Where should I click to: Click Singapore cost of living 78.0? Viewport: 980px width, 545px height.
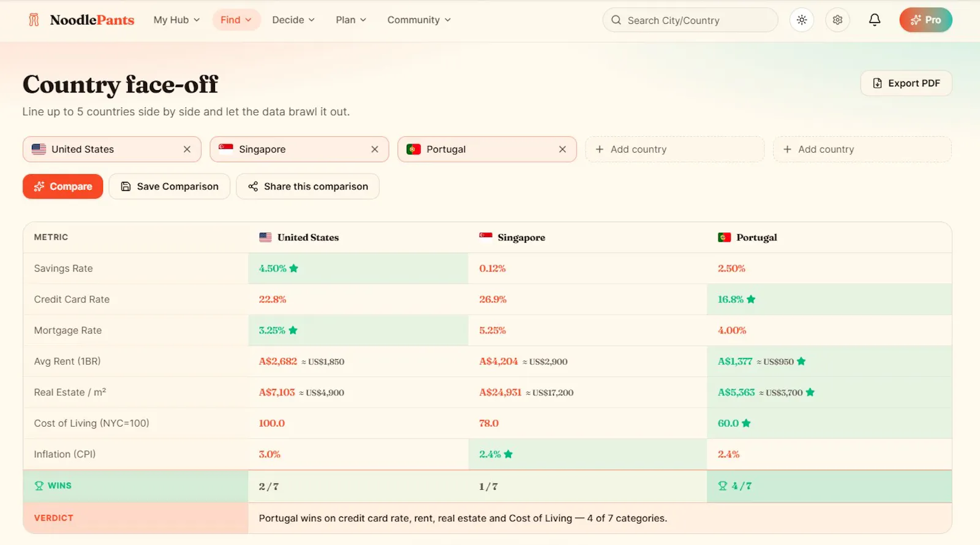(x=489, y=423)
